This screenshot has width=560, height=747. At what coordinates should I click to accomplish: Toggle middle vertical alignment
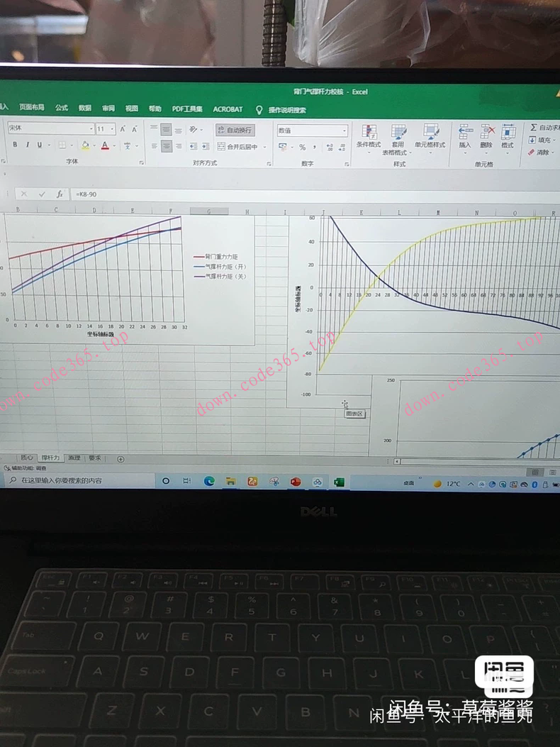click(166, 129)
